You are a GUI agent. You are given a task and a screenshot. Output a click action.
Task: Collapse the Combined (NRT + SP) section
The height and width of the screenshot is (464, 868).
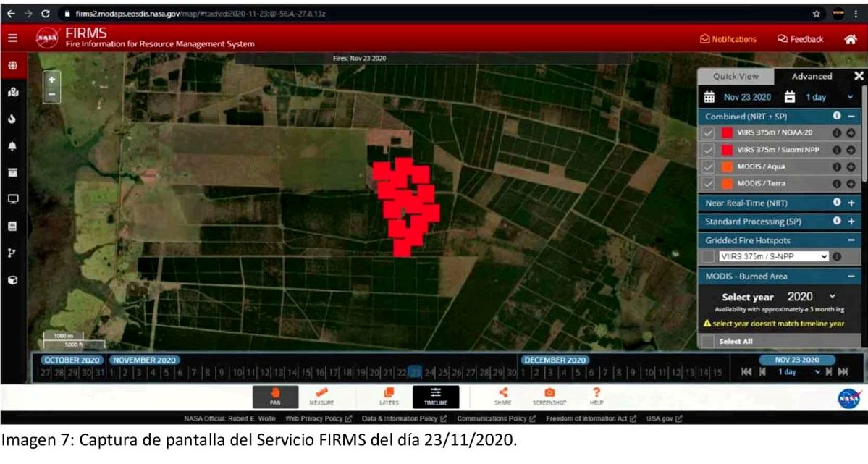pyautogui.click(x=851, y=117)
